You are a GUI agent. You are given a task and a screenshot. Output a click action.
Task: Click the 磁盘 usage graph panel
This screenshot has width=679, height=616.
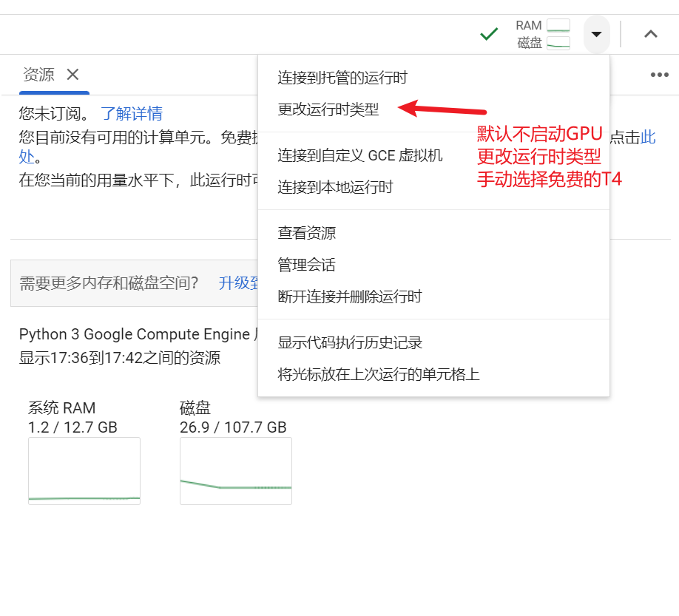pyautogui.click(x=235, y=471)
